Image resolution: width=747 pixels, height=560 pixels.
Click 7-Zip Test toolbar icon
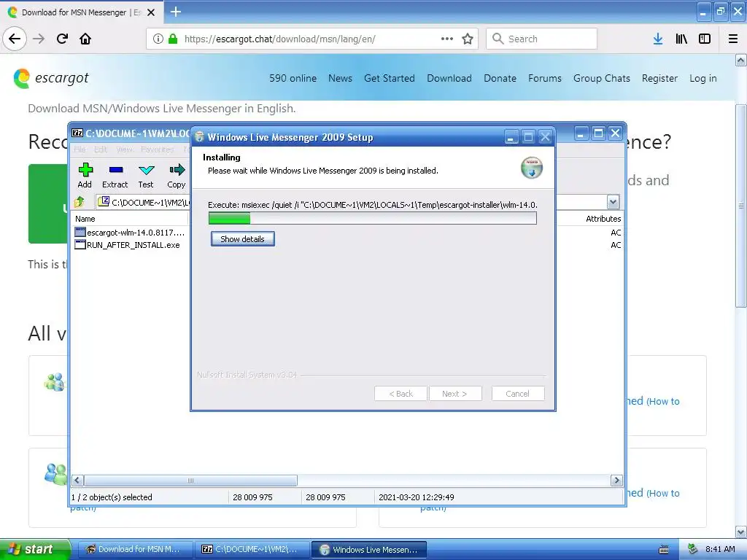coord(146,176)
